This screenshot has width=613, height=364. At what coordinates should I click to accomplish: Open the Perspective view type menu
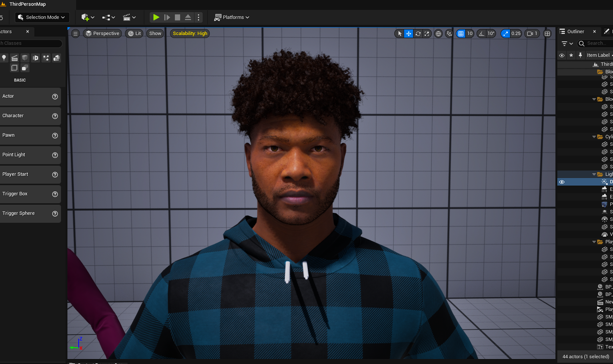(102, 34)
